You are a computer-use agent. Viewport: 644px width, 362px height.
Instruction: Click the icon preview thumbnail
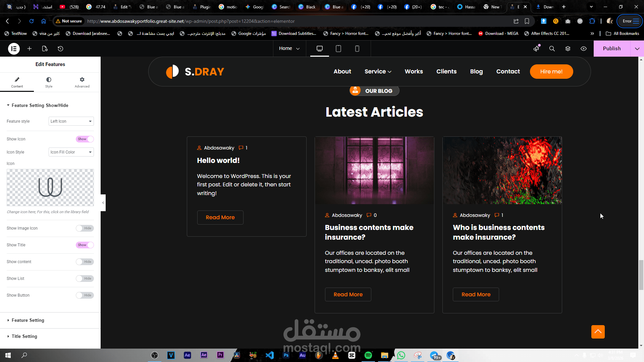50,187
